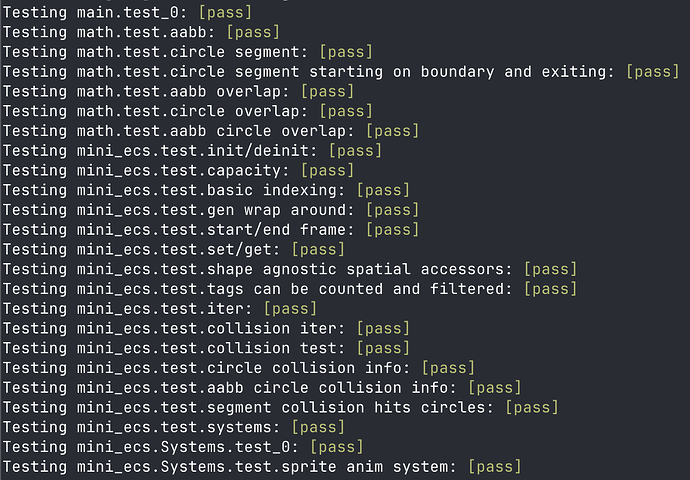The image size is (690, 480).
Task: Select shape agnostic spatial accessors line
Action: [x=290, y=269]
